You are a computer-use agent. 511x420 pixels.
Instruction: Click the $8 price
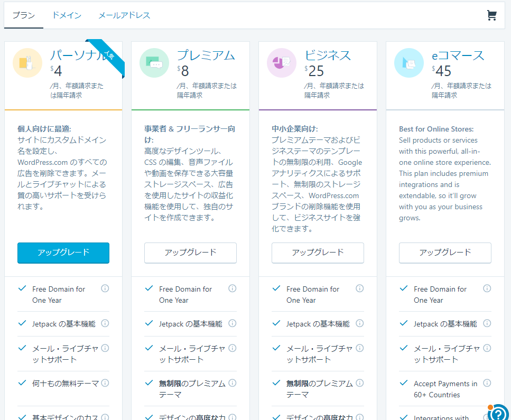(183, 71)
